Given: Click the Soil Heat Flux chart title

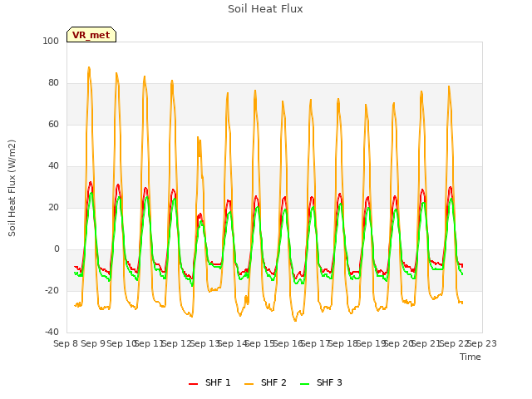Looking at the screenshot, I should point(265,9).
